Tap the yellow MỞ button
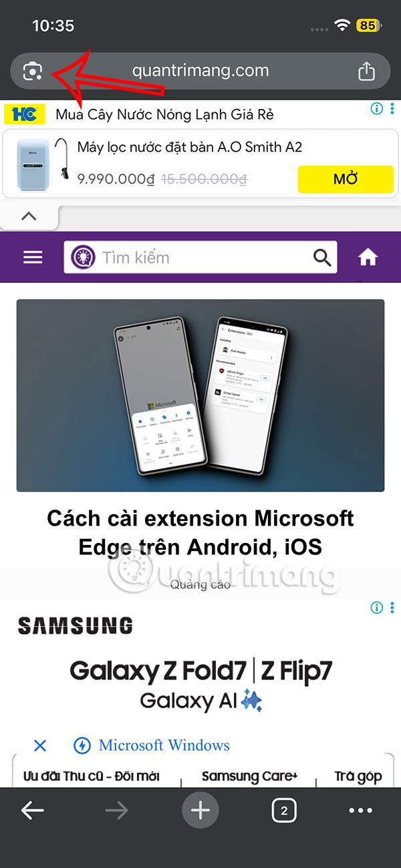The image size is (401, 868). click(346, 179)
